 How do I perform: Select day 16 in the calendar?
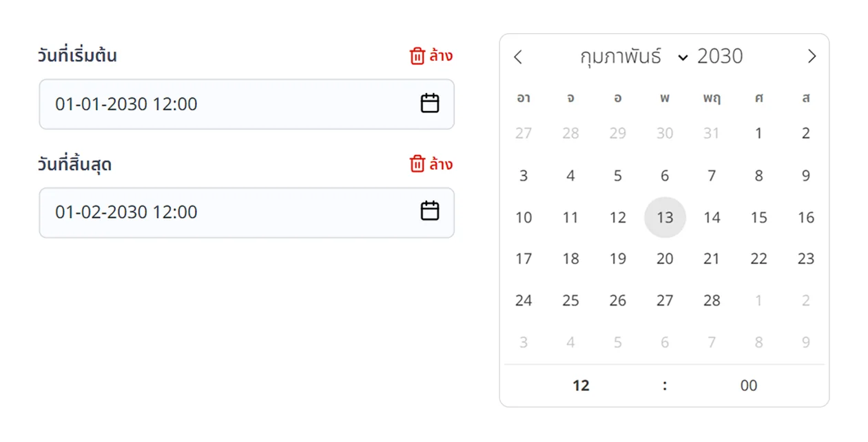(x=806, y=218)
